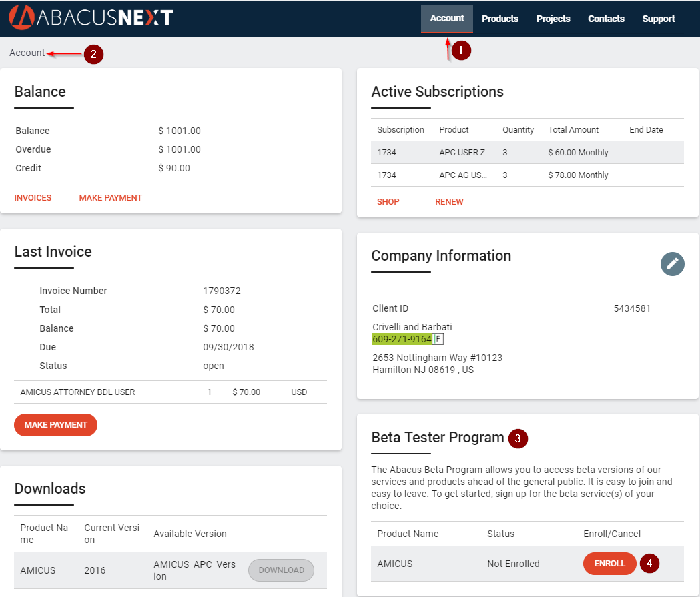Select the company name Crivelli and Barbati
Image resolution: width=700 pixels, height=597 pixels.
pos(412,327)
